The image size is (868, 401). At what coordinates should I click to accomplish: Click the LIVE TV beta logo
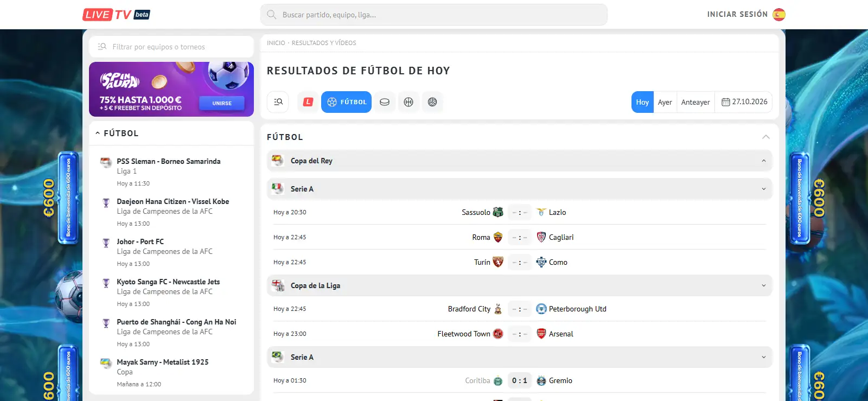pyautogui.click(x=116, y=15)
